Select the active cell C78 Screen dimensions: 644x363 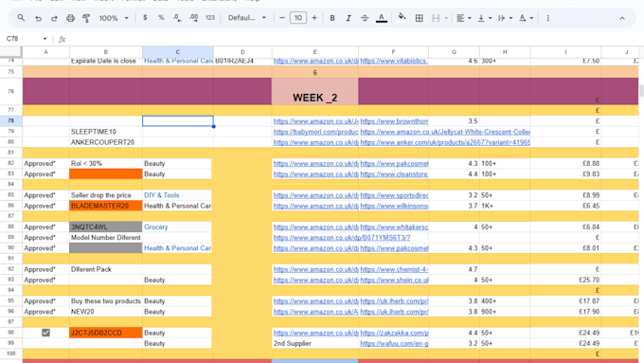pos(178,121)
